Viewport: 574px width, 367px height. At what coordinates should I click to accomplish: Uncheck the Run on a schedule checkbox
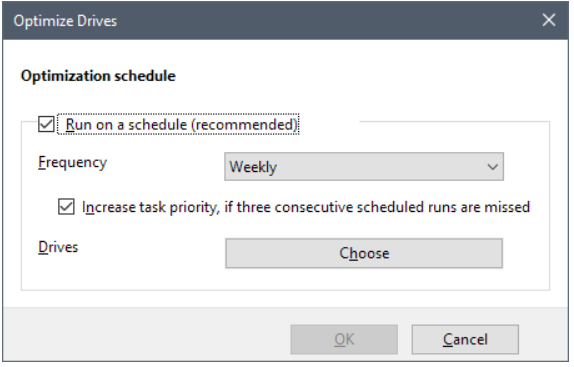point(46,124)
